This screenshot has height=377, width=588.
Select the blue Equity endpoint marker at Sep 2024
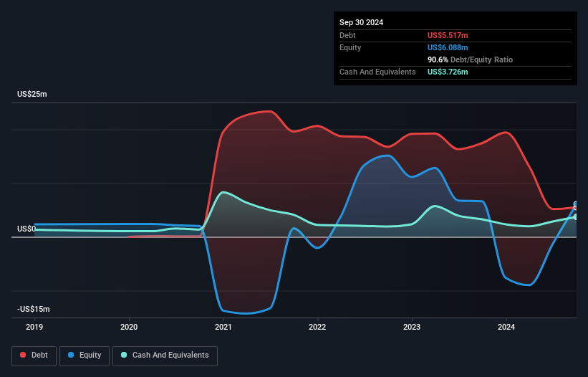[x=576, y=204]
